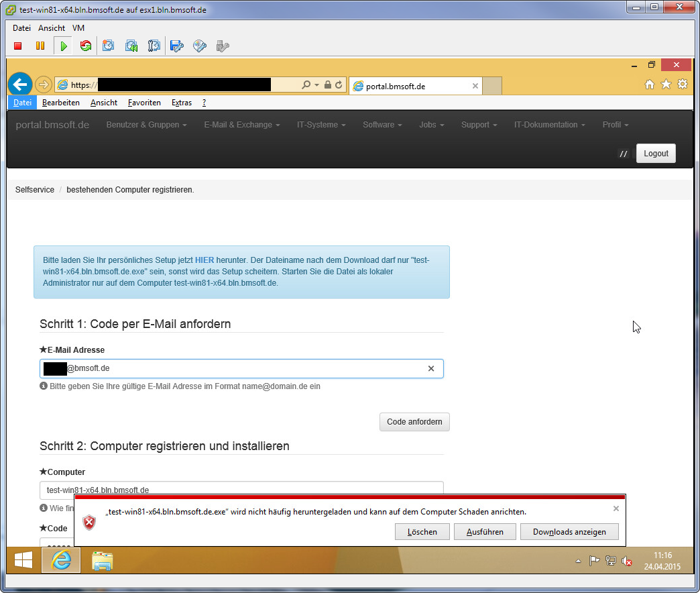This screenshot has width=700, height=593.
Task: Follow the HIER download link
Action: point(205,260)
